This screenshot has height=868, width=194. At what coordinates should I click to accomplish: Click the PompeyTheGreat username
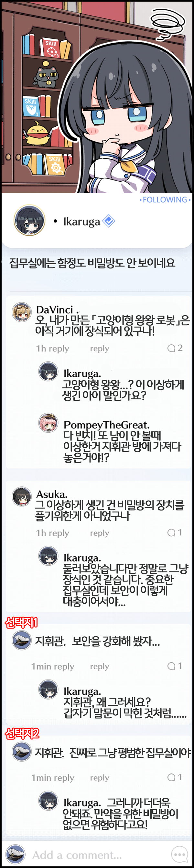click(x=106, y=424)
